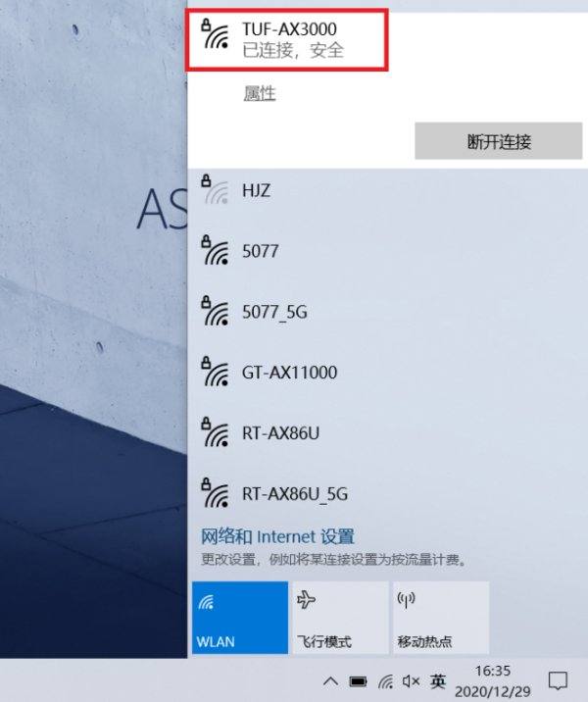Click the HJZ network signal icon
The height and width of the screenshot is (702, 588).
click(x=215, y=189)
